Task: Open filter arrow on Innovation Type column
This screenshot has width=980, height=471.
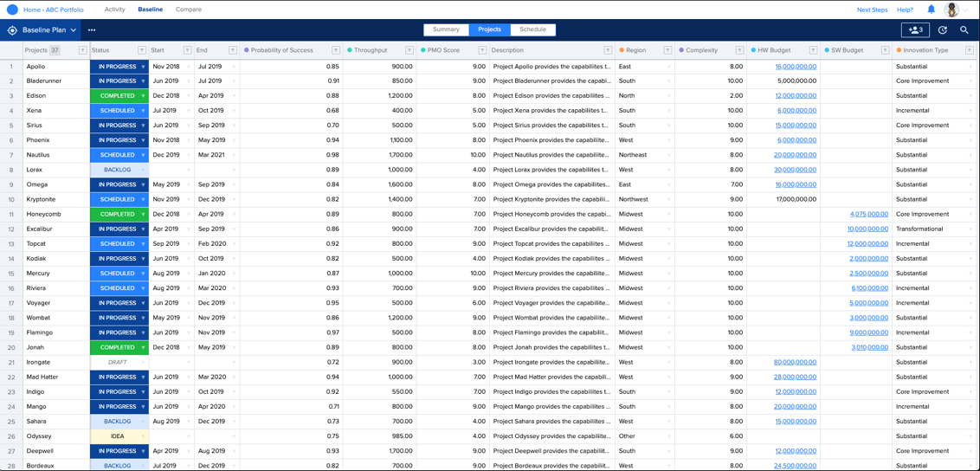Action: tap(970, 50)
